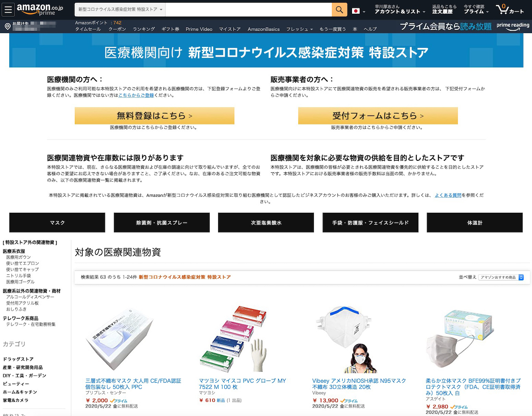532x416 pixels.
Task: Open 受付用アクリル板 in sidebar
Action: point(23,303)
